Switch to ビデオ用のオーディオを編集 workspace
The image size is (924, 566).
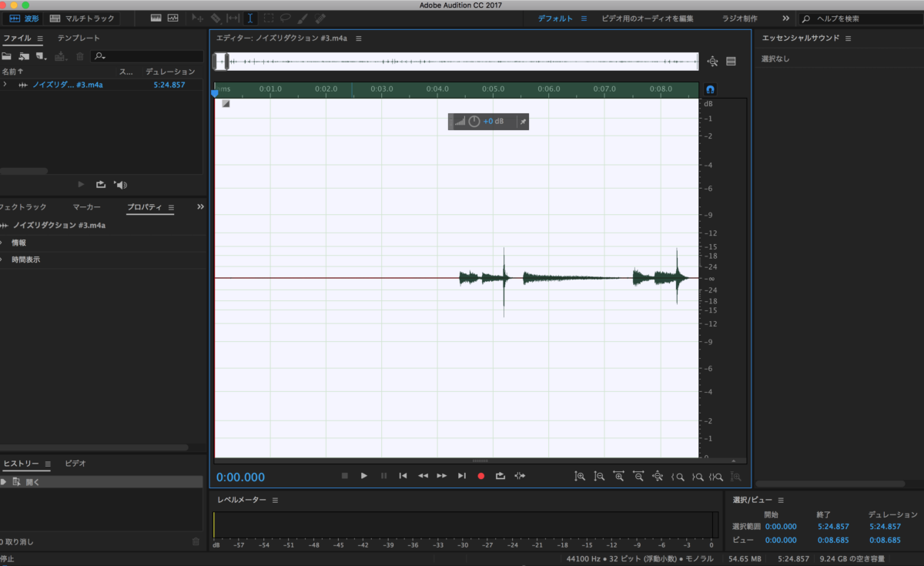coord(648,18)
